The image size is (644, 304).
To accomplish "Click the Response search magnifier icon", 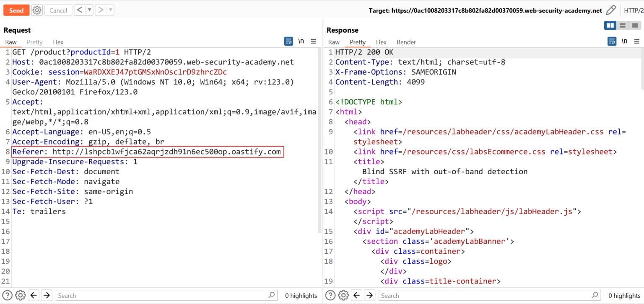I will tap(595, 295).
